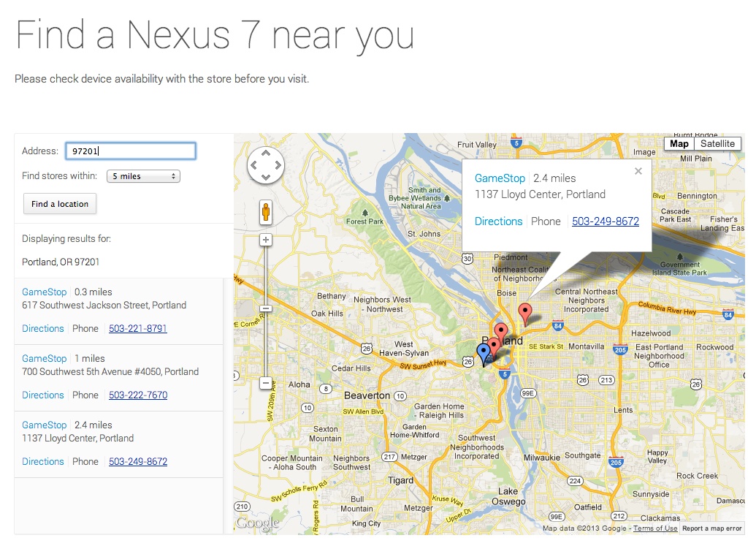This screenshot has height=546, width=756.
Task: Open the Terms of Use link
Action: [655, 528]
